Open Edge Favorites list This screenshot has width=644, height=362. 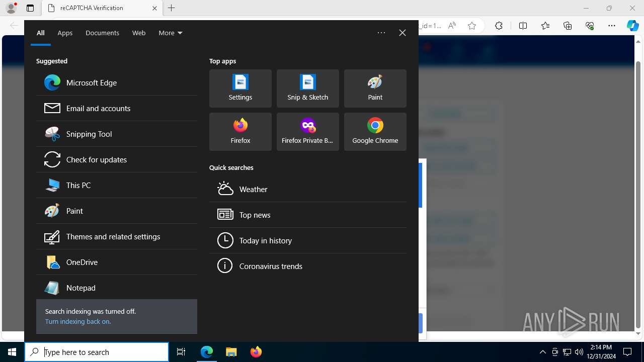(x=545, y=26)
